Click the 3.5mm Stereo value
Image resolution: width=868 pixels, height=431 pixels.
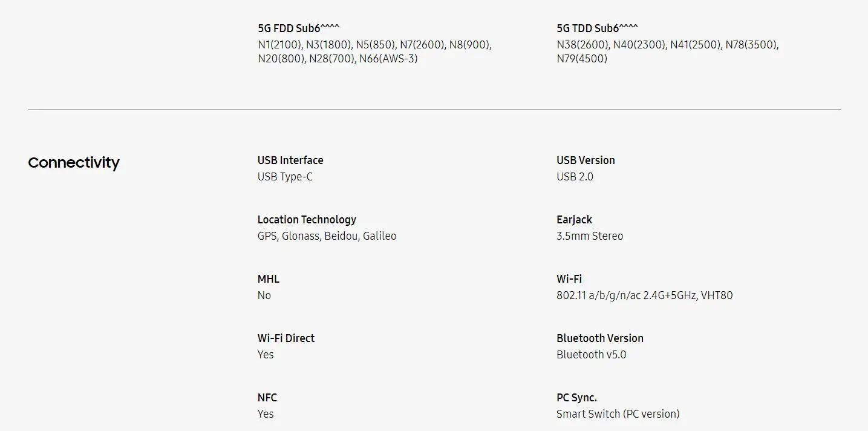pyautogui.click(x=590, y=236)
